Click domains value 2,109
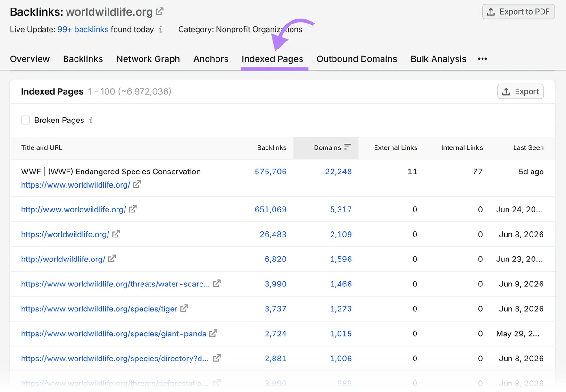 [x=341, y=234]
